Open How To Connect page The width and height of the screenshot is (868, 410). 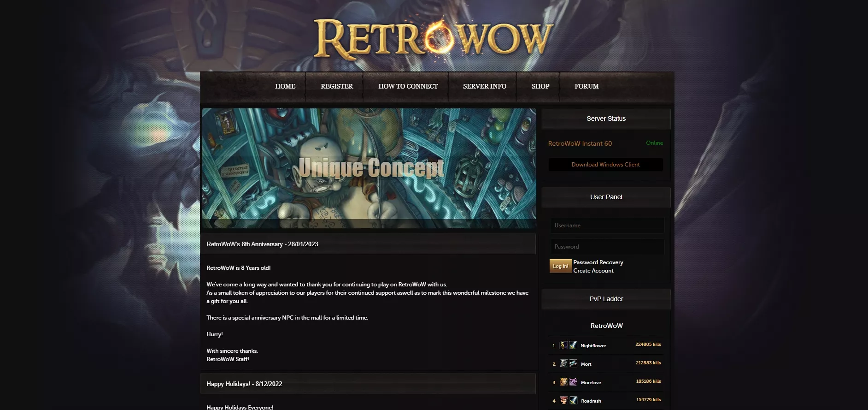click(x=408, y=86)
